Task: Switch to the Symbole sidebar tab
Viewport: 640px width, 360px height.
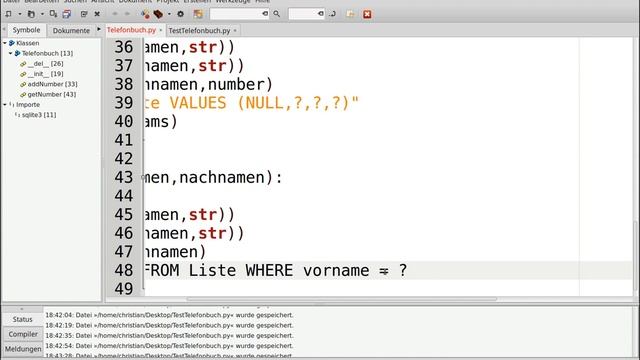Action: point(26,30)
